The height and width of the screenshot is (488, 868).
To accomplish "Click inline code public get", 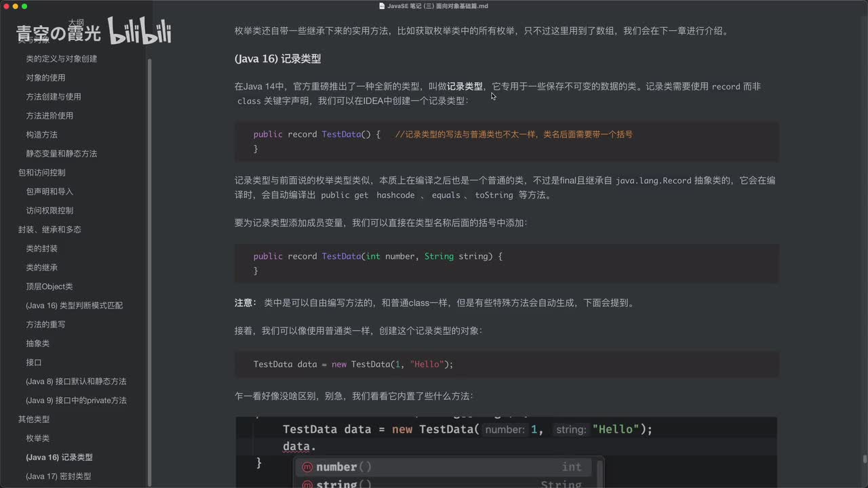I will (x=344, y=195).
